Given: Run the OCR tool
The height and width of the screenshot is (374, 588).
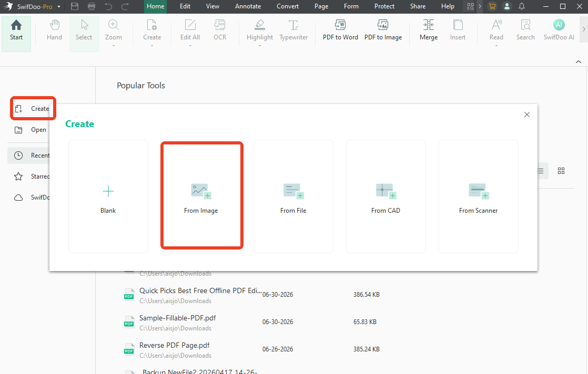Looking at the screenshot, I should pyautogui.click(x=220, y=30).
